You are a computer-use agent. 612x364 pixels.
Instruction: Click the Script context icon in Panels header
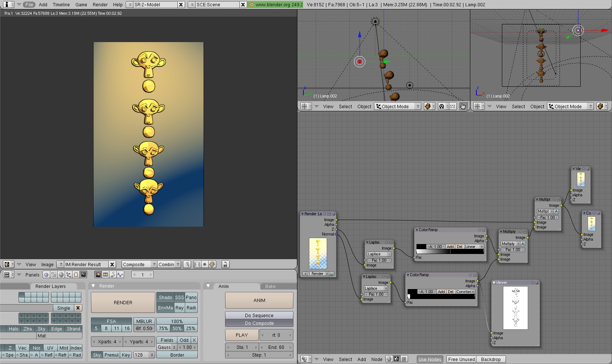click(54, 275)
